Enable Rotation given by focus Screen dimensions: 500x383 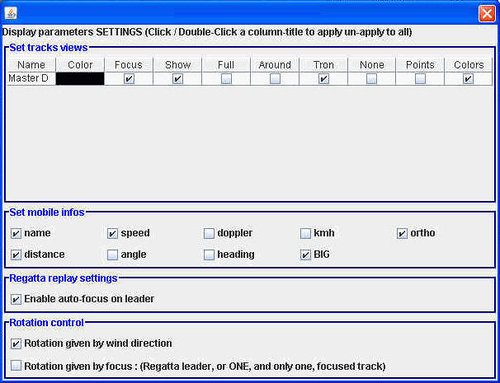(16, 366)
